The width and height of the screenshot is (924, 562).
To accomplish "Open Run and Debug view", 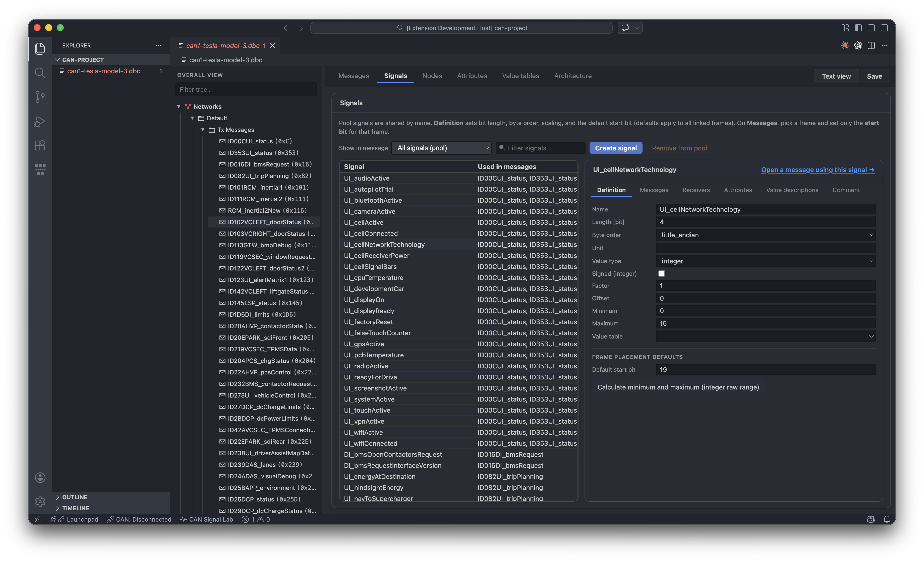I will [x=40, y=122].
